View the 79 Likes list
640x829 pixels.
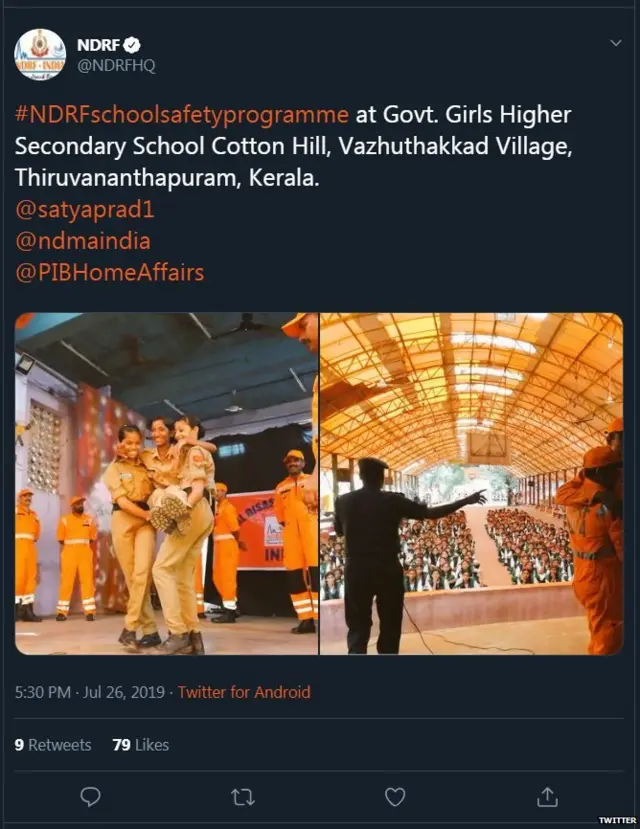pyautogui.click(x=141, y=745)
